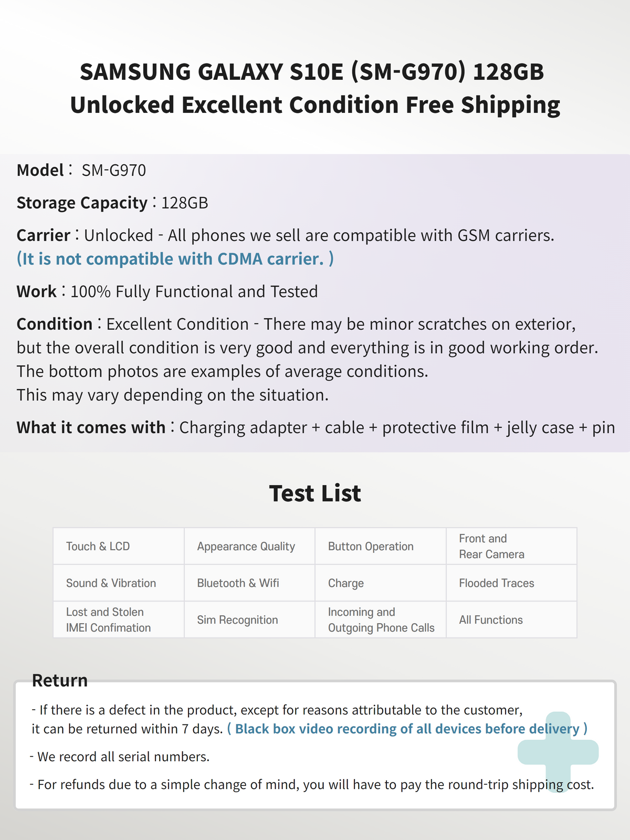
Task: Select the Touch & LCD table cell
Action: click(119, 546)
